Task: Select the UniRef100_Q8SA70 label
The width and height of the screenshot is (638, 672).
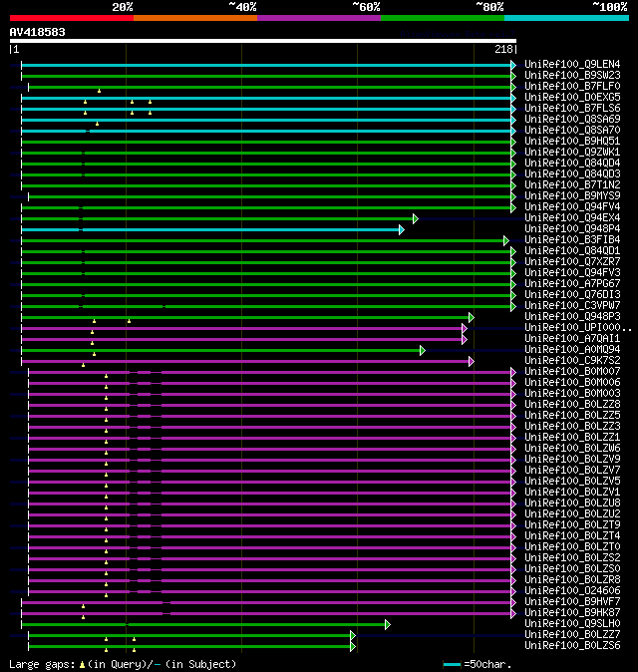Action: pos(572,131)
